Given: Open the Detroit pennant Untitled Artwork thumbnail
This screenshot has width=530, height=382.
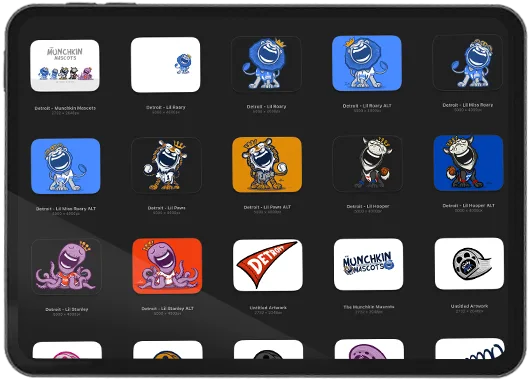Looking at the screenshot, I should (268, 265).
